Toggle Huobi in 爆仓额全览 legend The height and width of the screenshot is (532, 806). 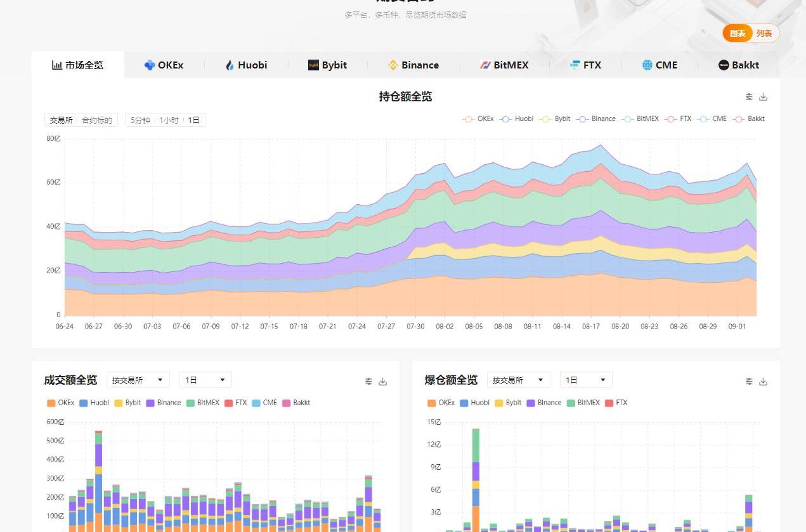click(x=474, y=403)
